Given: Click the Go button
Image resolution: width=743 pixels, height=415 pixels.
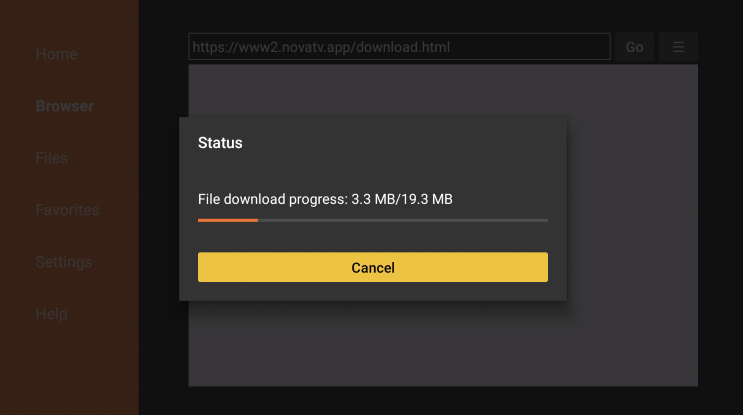Looking at the screenshot, I should pos(634,47).
